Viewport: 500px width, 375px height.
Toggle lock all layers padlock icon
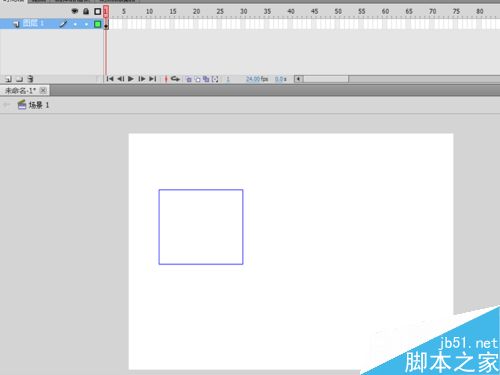click(x=86, y=11)
